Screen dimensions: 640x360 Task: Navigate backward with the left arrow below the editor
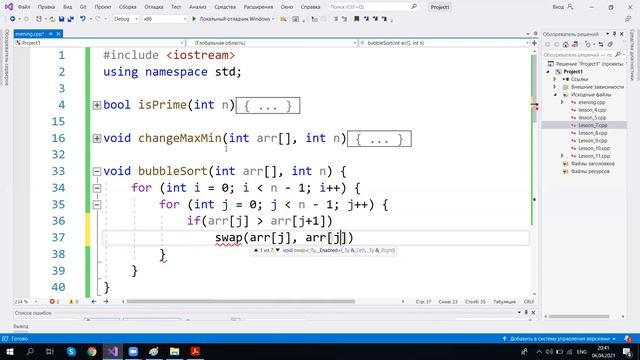[94, 302]
